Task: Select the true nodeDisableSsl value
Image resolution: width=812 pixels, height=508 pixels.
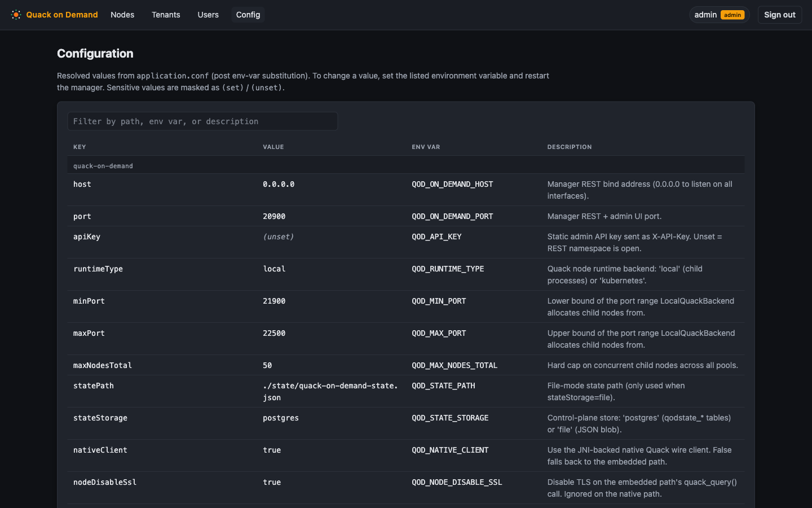Action: pyautogui.click(x=272, y=482)
